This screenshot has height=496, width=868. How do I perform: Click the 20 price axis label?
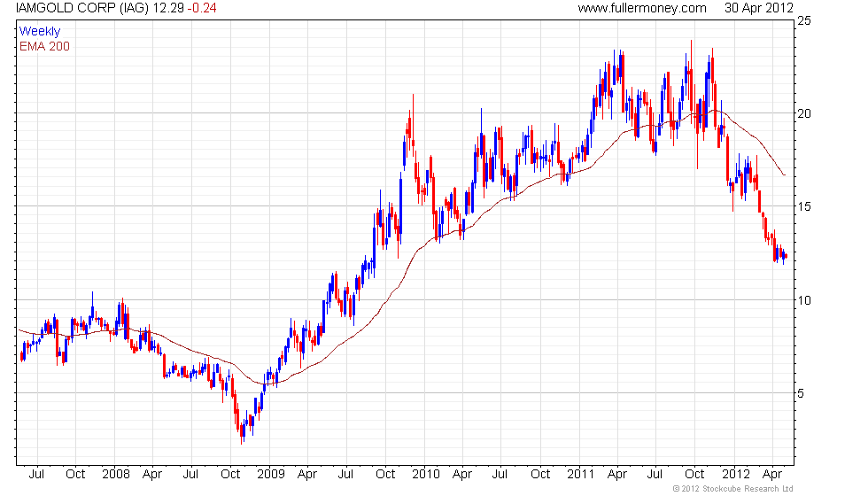coord(804,113)
